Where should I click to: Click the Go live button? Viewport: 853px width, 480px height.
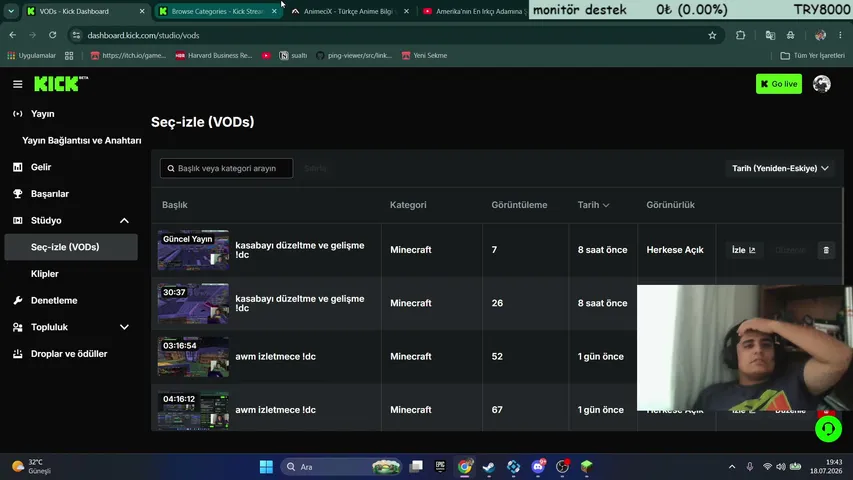(x=778, y=84)
